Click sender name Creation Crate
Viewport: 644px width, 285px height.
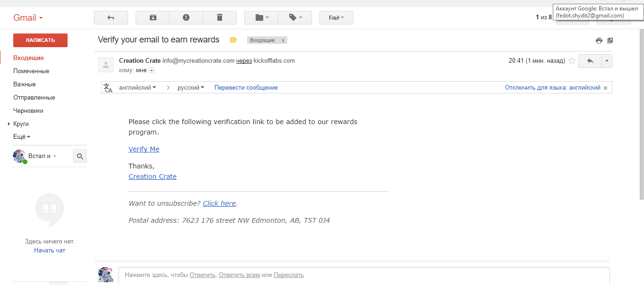(140, 60)
